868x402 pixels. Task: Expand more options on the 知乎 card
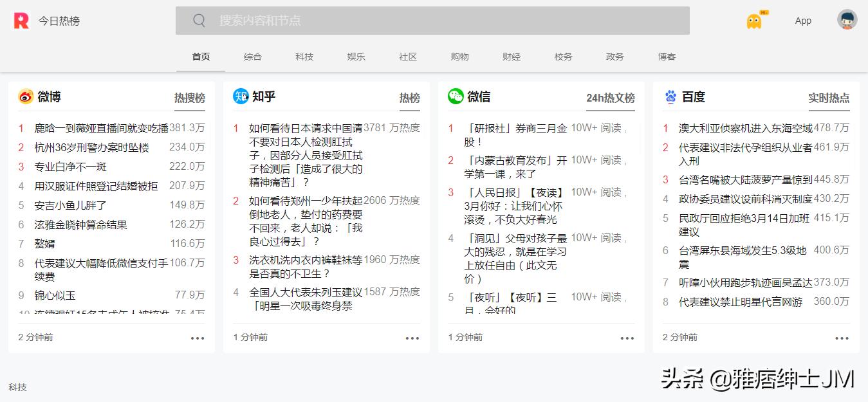click(412, 337)
